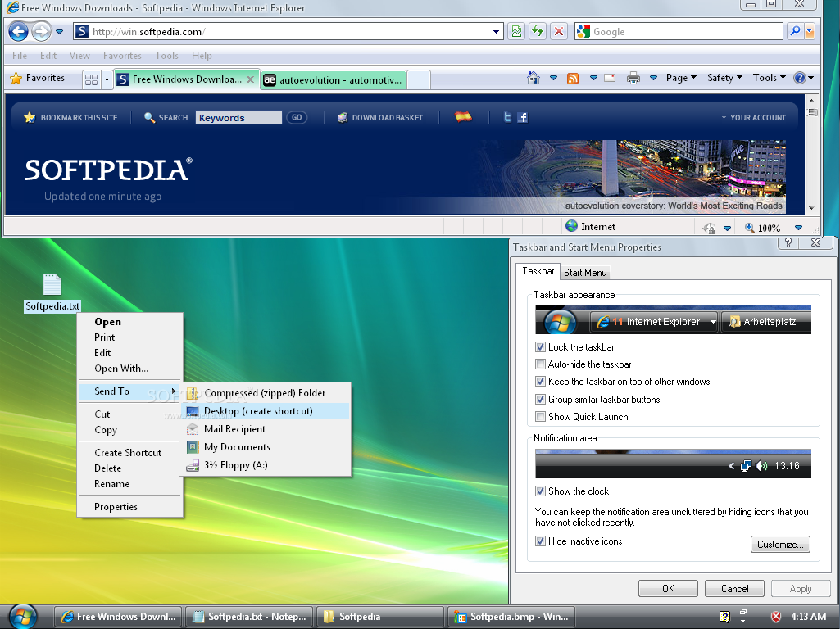The height and width of the screenshot is (629, 840).
Task: Open the Page dropdown menu
Action: click(681, 78)
